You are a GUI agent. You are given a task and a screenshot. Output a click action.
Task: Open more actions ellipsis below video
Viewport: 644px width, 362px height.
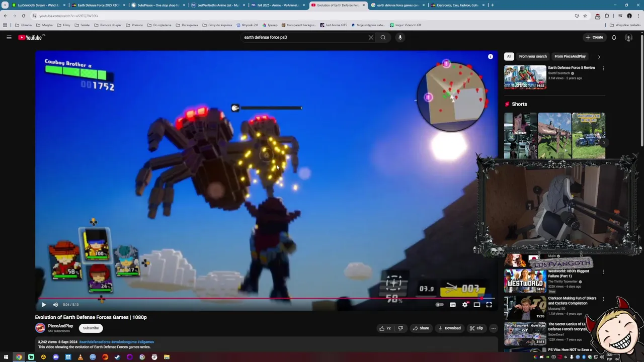click(494, 328)
